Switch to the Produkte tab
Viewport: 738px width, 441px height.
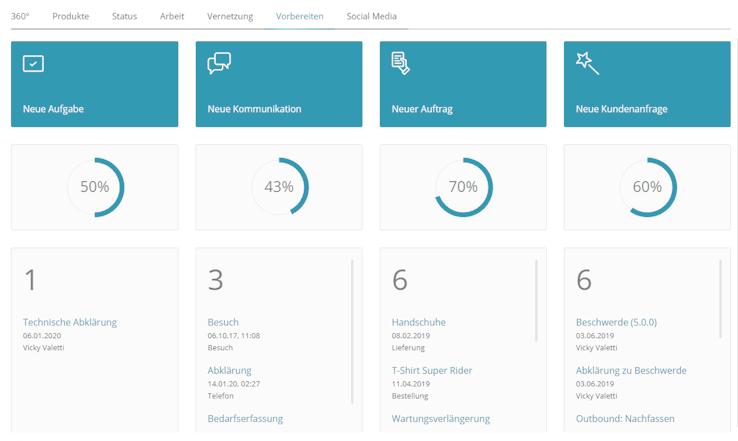tap(70, 16)
